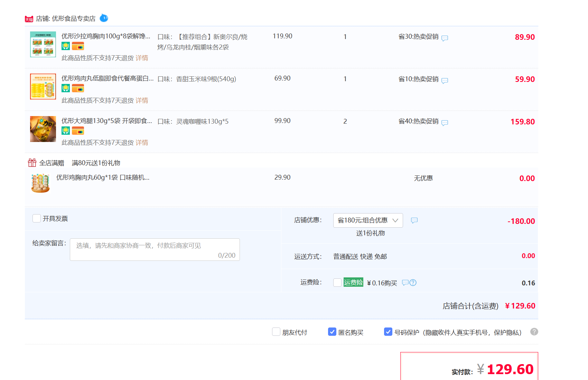Click the gift 优形鸡胸肉丸 thumbnail
588x380 pixels.
point(40,183)
